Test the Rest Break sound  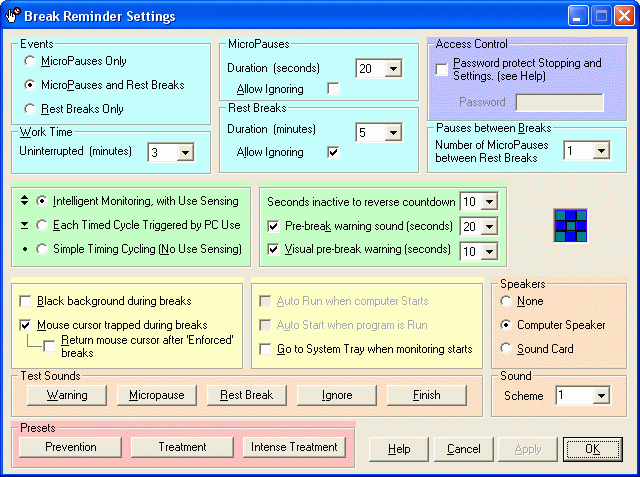pyautogui.click(x=247, y=395)
